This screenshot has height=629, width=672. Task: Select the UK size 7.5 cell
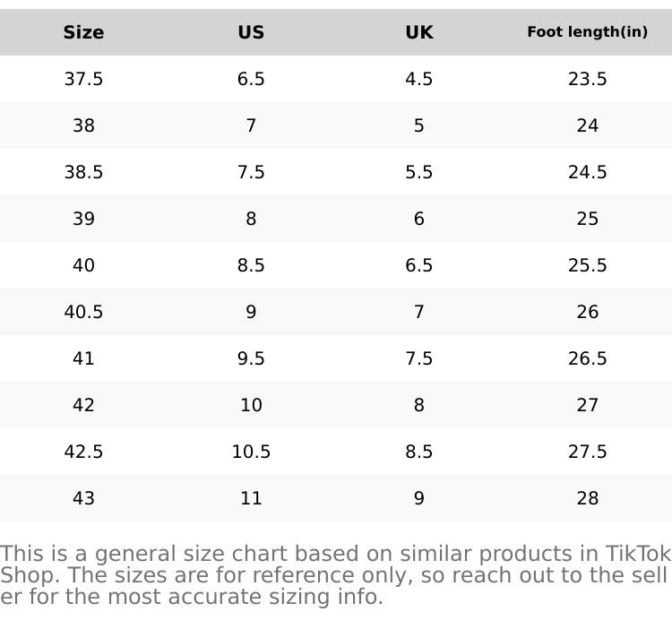tap(418, 359)
